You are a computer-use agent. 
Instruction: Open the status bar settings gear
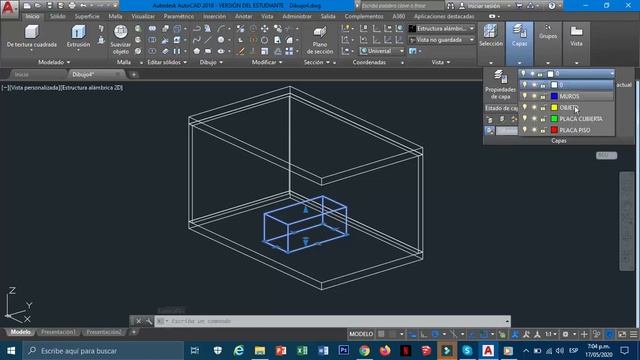click(x=565, y=334)
